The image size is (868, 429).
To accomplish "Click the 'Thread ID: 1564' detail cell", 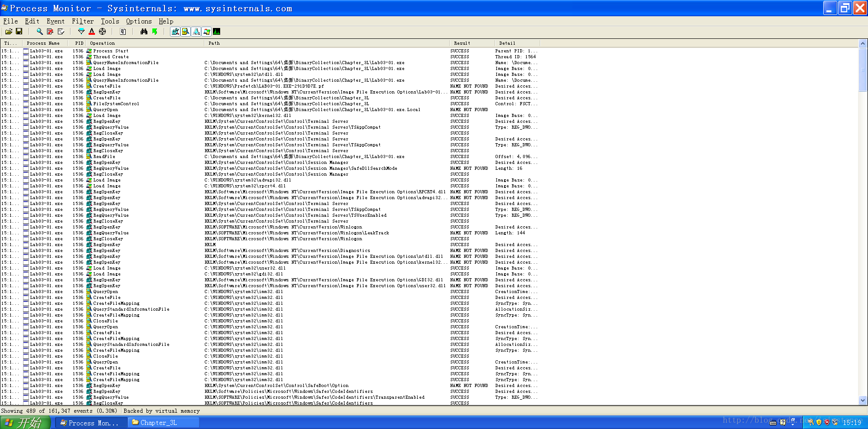I will tap(515, 57).
